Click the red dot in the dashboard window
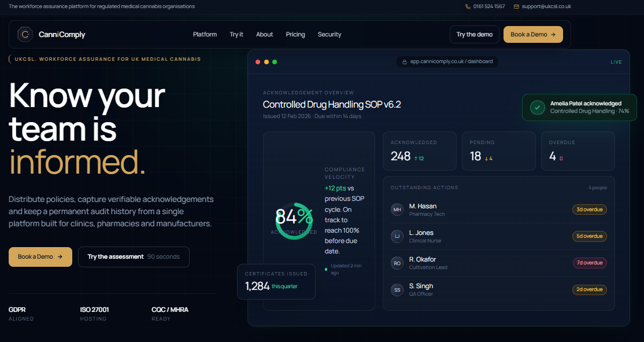The image size is (644, 342). [x=258, y=62]
